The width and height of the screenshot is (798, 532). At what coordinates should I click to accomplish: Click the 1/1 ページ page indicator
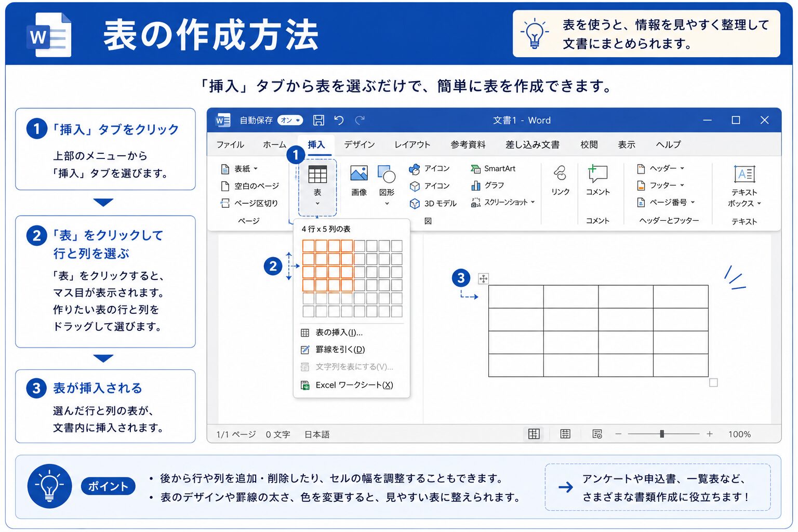236,434
